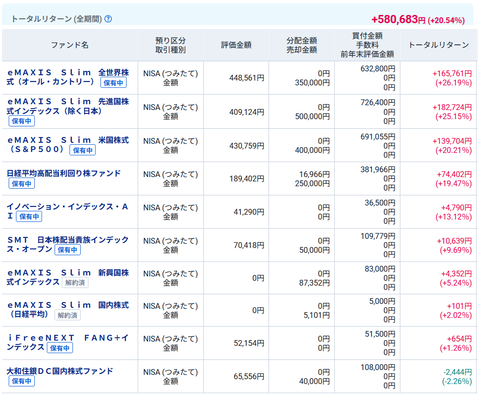Click the トータルリターン column header
The image size is (480, 398).
click(439, 45)
